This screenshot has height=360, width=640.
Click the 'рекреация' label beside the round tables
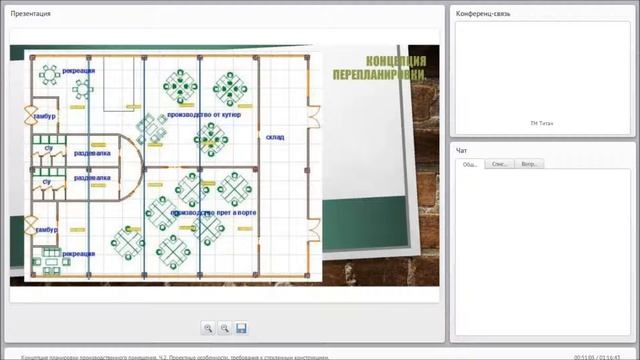(x=79, y=71)
